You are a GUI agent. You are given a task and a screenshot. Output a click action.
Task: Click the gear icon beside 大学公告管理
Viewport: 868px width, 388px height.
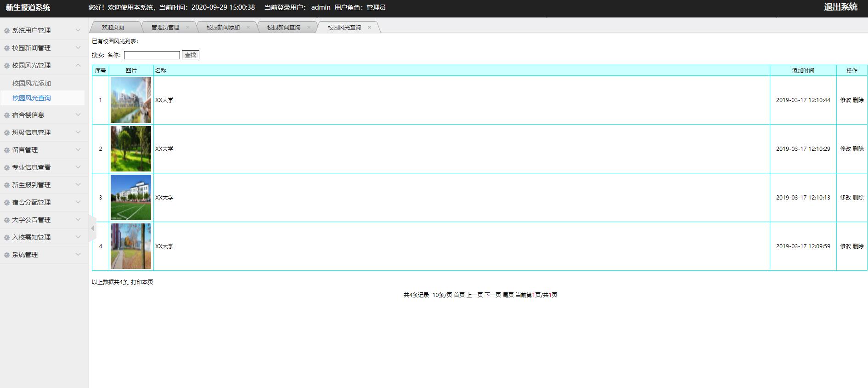7,220
